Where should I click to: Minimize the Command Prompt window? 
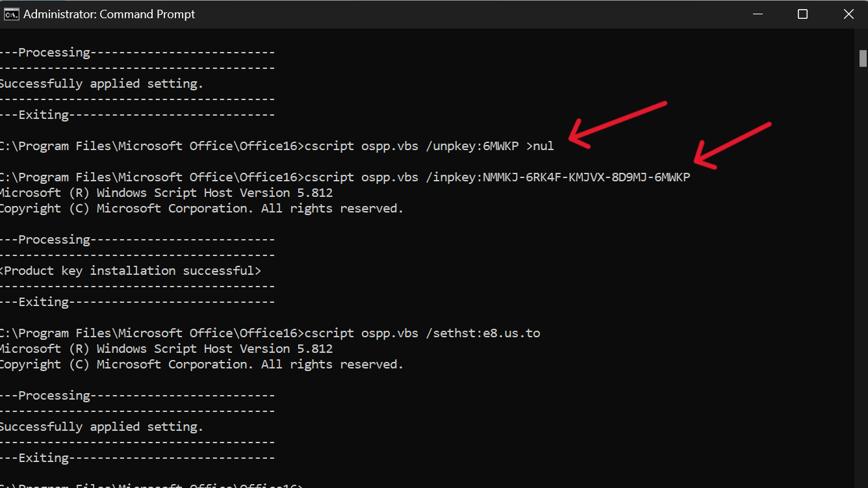point(758,14)
